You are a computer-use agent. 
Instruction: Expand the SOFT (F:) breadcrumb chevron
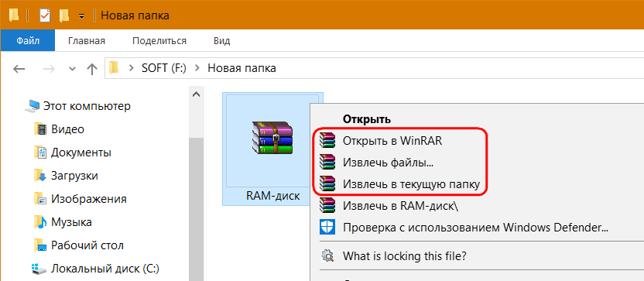[197, 68]
